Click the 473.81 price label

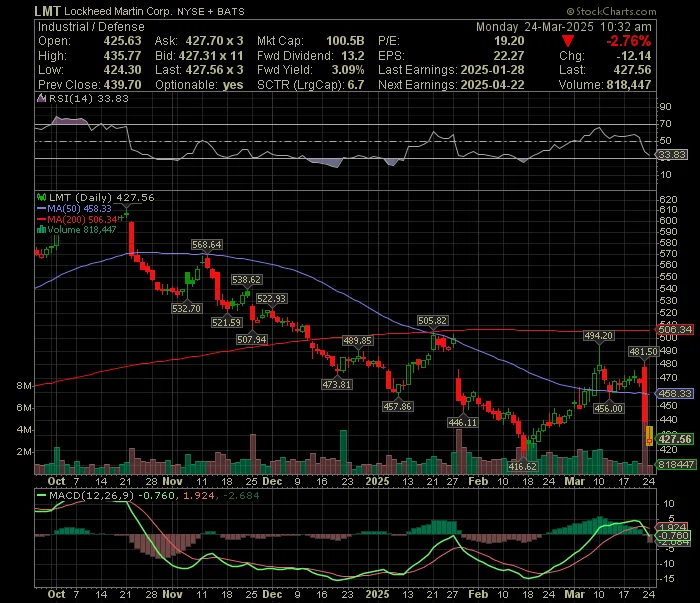[x=337, y=384]
